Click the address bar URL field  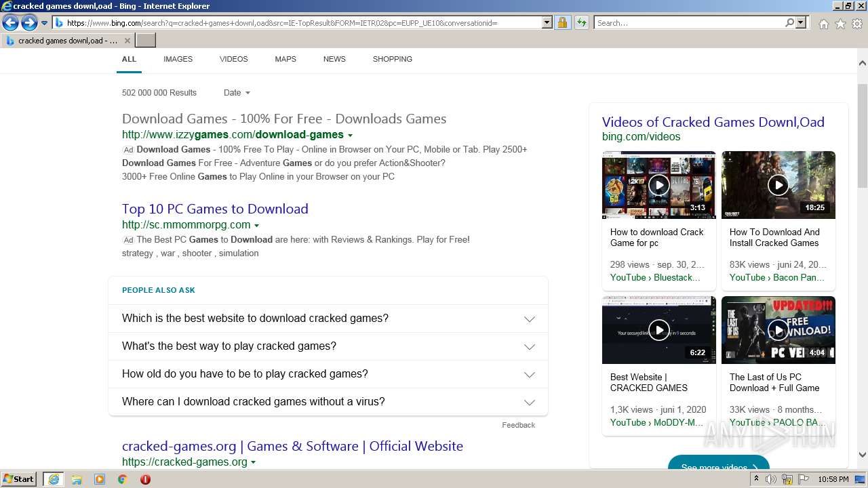tap(303, 23)
